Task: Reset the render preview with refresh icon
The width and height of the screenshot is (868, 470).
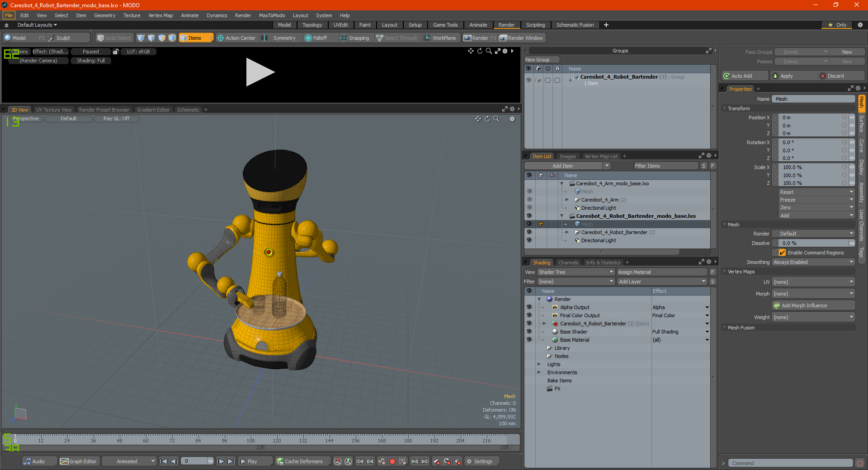Action: pyautogui.click(x=480, y=51)
